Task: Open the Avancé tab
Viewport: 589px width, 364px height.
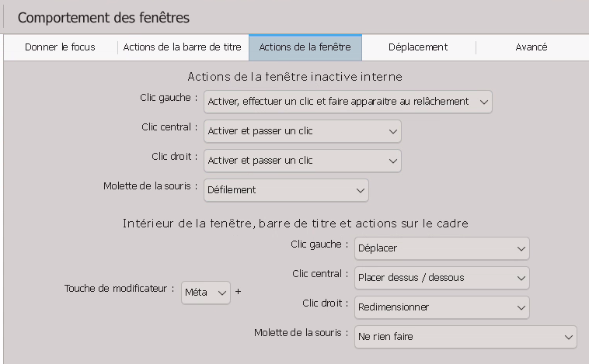Action: point(531,47)
